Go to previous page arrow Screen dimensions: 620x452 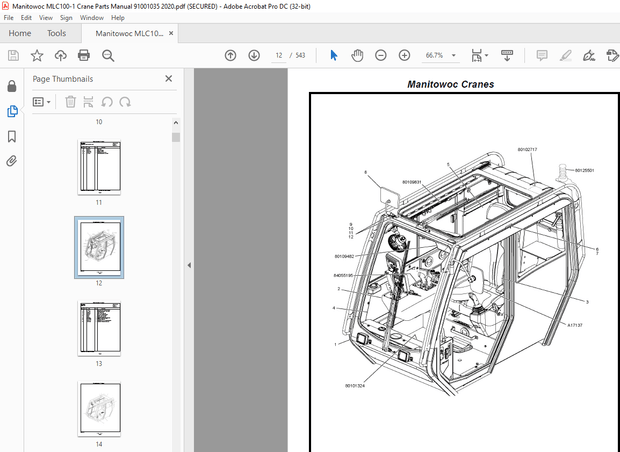pos(230,55)
